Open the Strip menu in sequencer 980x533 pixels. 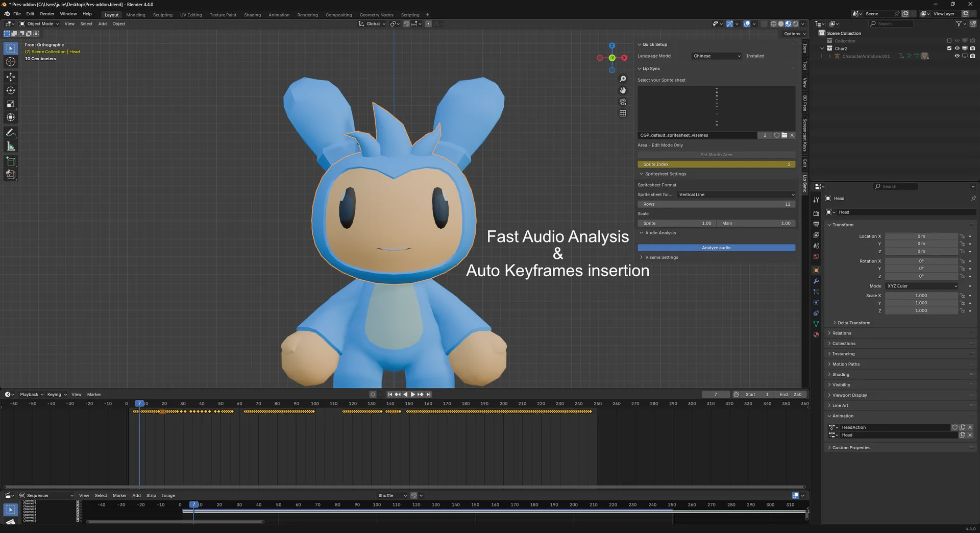[x=151, y=495]
